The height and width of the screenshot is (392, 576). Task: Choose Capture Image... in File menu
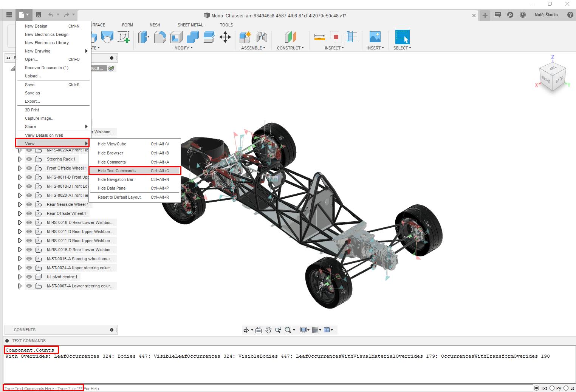point(53,118)
